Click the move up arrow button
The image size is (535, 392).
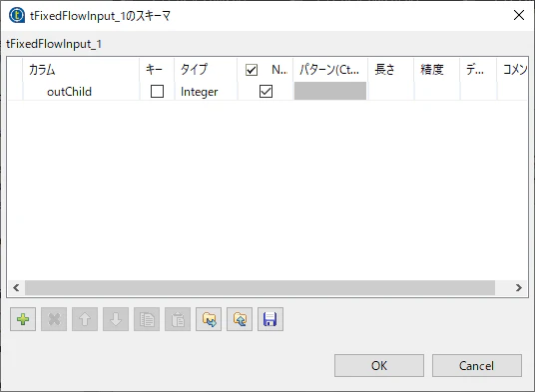(x=85, y=319)
